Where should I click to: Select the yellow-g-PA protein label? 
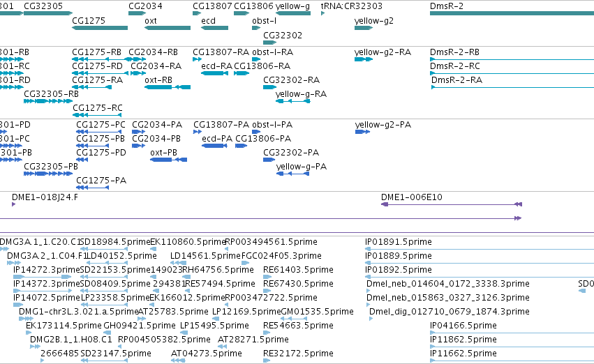coord(302,167)
